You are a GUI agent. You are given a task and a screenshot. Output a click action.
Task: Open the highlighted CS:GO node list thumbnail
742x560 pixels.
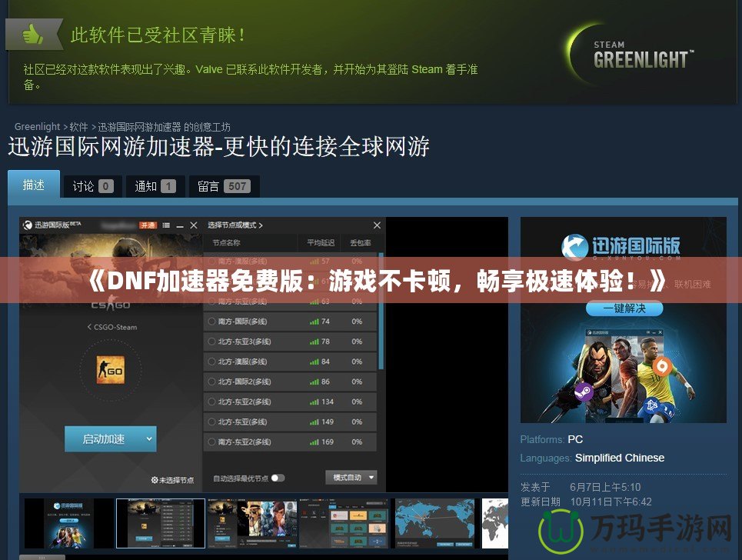point(161,523)
